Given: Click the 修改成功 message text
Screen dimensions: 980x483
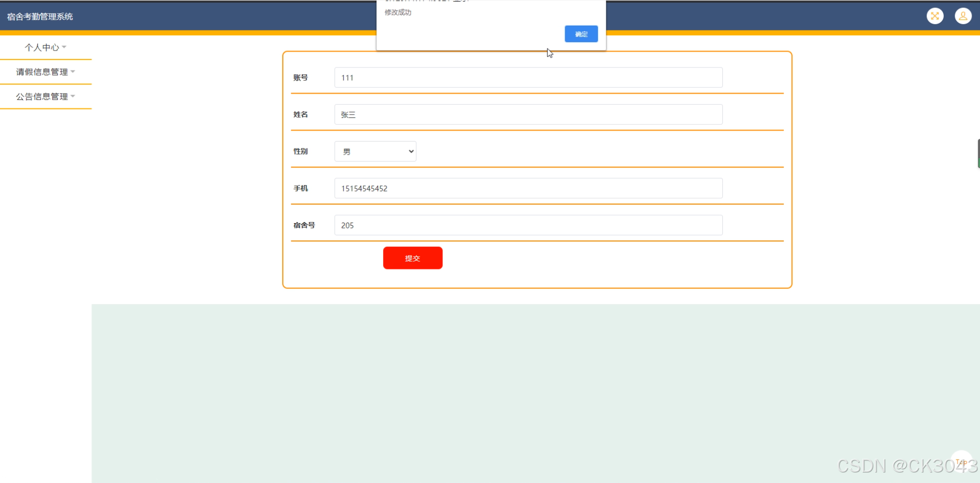Looking at the screenshot, I should (398, 13).
